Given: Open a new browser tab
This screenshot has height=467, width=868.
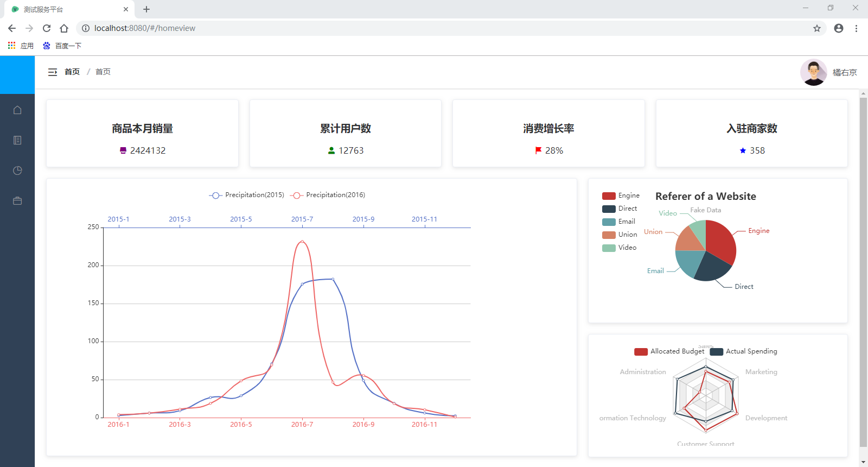Looking at the screenshot, I should pyautogui.click(x=146, y=9).
